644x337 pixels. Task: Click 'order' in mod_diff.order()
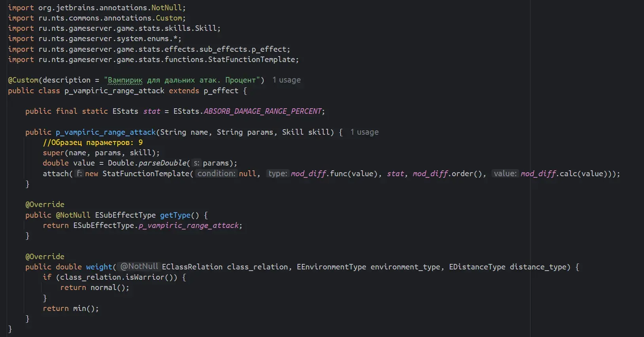(463, 173)
